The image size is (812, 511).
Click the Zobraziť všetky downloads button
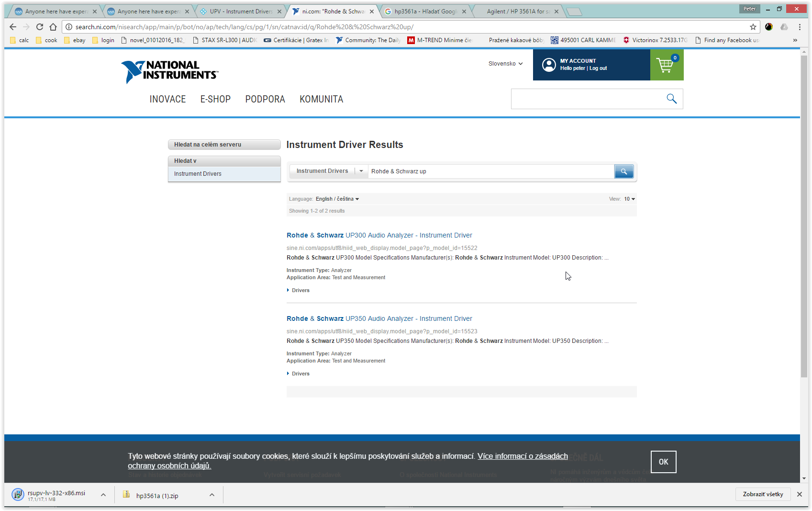[x=763, y=494]
